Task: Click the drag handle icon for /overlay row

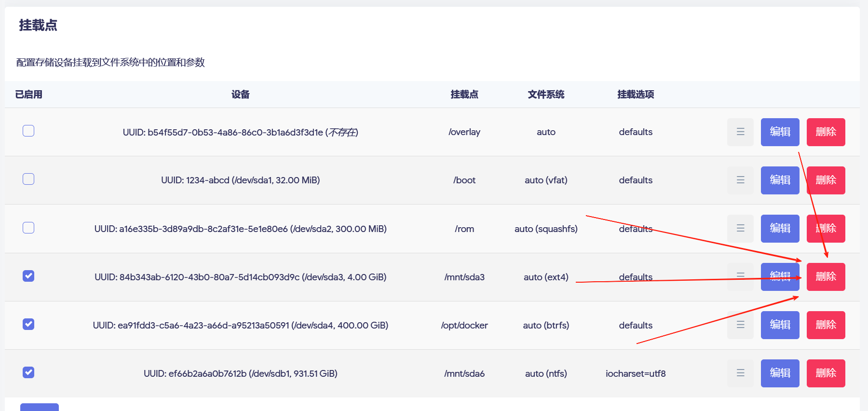Action: click(740, 132)
